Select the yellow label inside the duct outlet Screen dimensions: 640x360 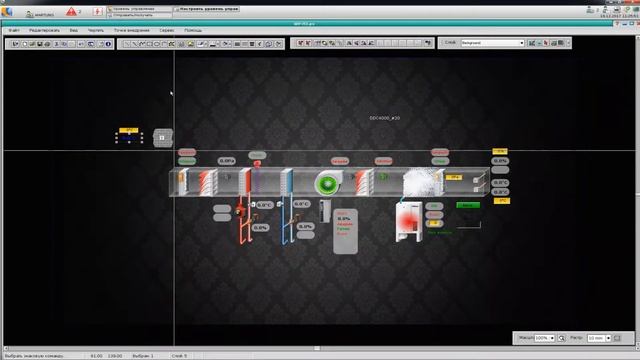tap(453, 178)
